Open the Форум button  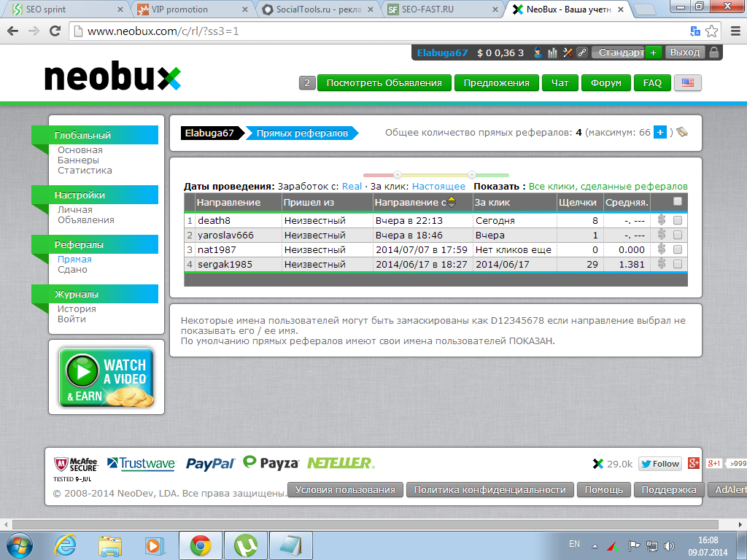(x=606, y=83)
